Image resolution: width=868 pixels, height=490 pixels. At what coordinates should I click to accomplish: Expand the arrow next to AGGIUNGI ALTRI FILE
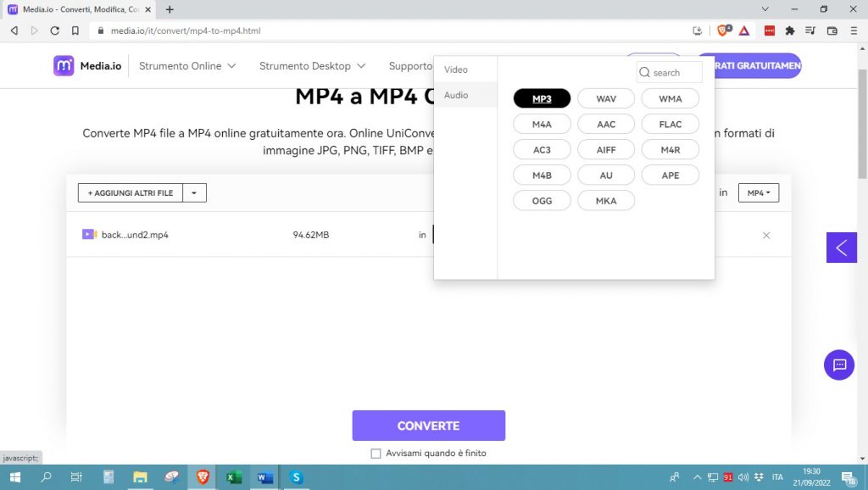pyautogui.click(x=194, y=192)
